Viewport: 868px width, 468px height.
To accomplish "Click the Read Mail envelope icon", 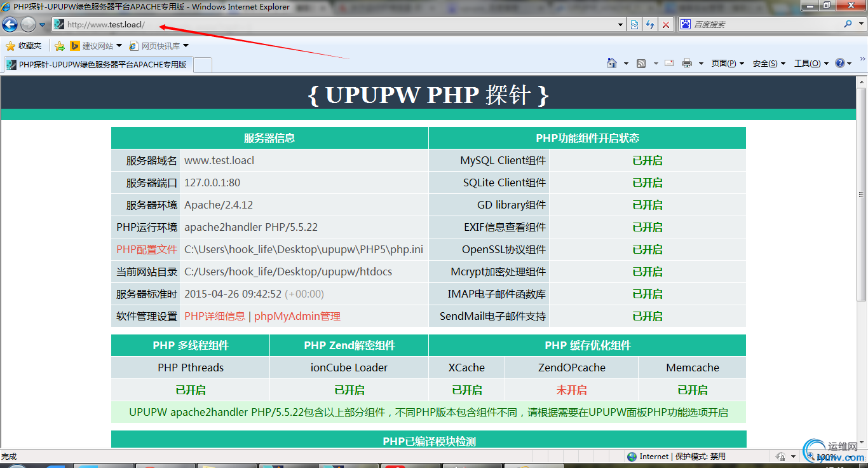I will coord(669,63).
